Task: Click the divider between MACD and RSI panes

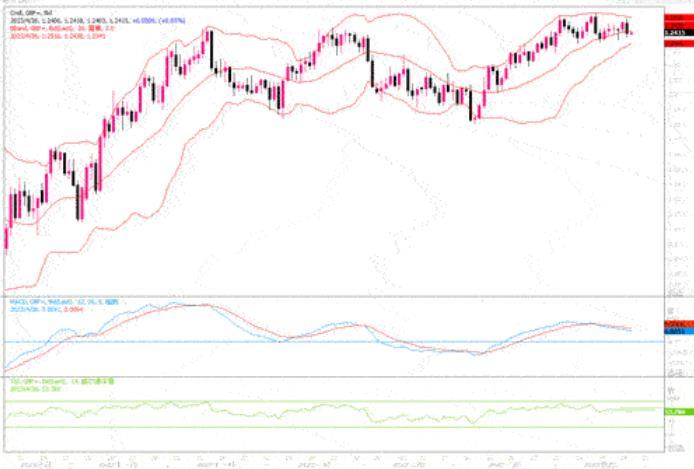Action: [x=330, y=376]
